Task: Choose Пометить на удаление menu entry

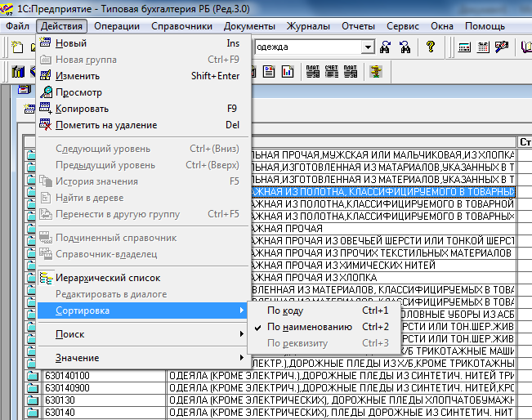Action: pyautogui.click(x=143, y=125)
